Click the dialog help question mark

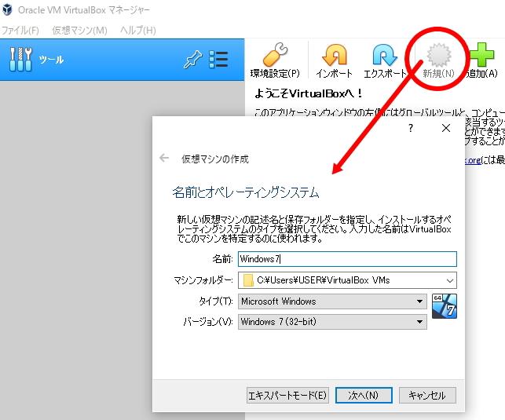coord(410,128)
